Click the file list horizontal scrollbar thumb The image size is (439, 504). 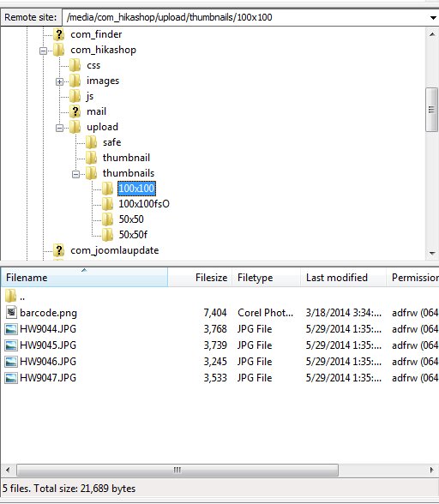(x=177, y=470)
